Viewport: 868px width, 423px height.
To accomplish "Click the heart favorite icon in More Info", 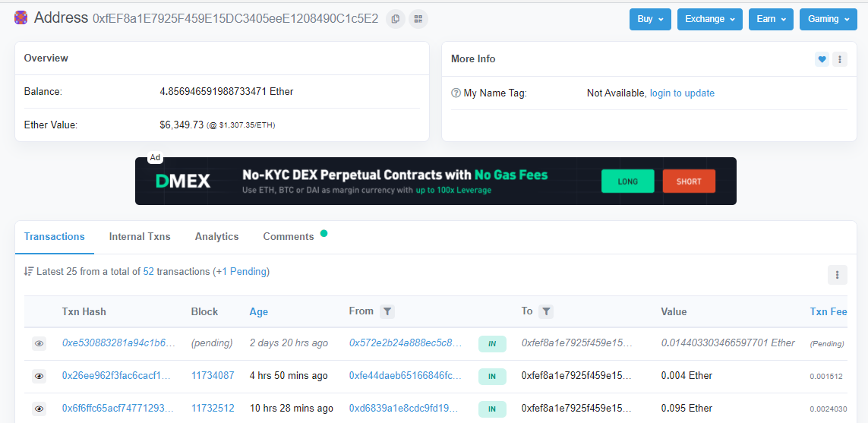I will point(822,59).
